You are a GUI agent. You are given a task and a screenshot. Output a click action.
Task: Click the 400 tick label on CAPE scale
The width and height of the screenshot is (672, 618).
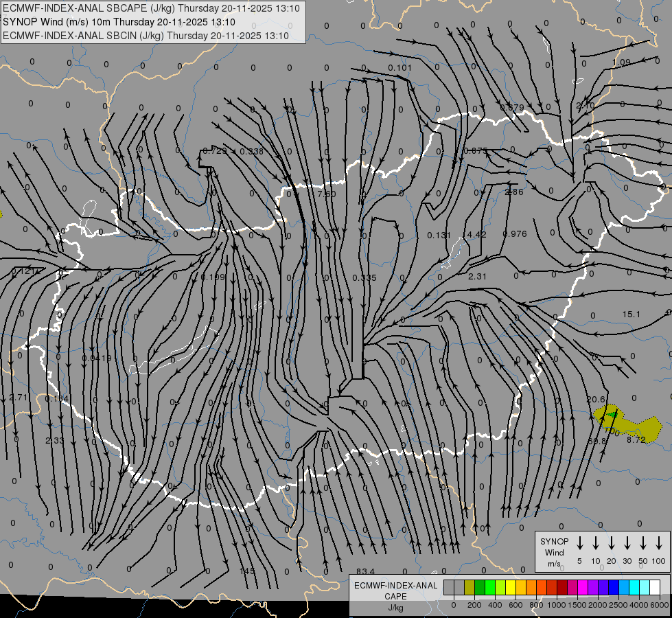coord(495,605)
